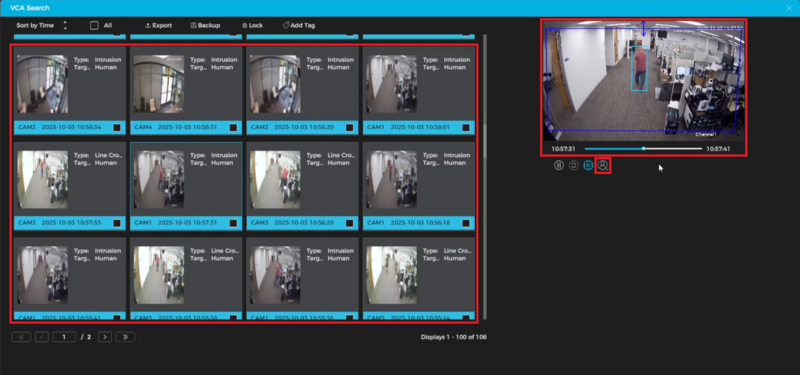Screen dimensions: 800x375
Task: Toggle the Sort by Time order arrows
Action: point(65,25)
